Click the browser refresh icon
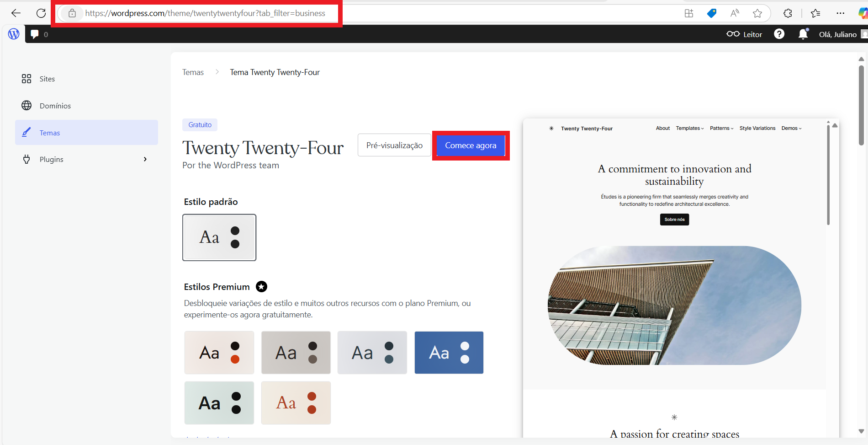 [x=41, y=13]
